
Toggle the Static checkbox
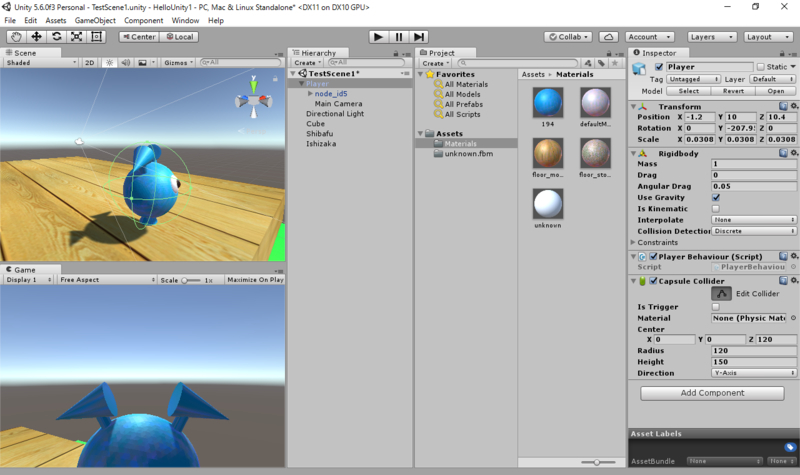pos(761,67)
